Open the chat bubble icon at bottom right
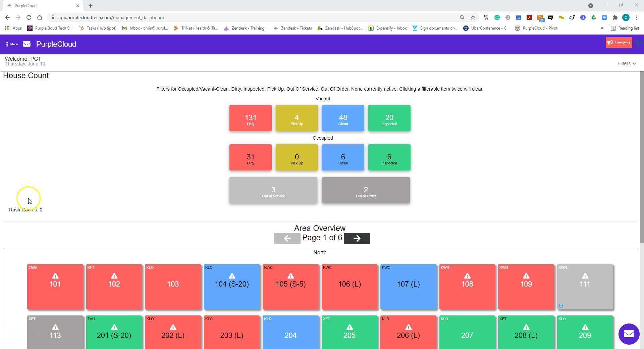The height and width of the screenshot is (349, 644). tap(629, 334)
